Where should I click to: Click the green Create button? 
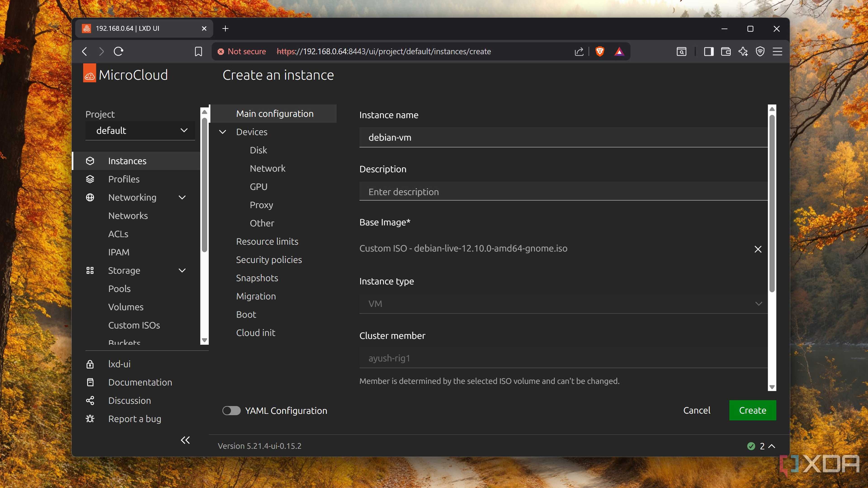coord(752,410)
